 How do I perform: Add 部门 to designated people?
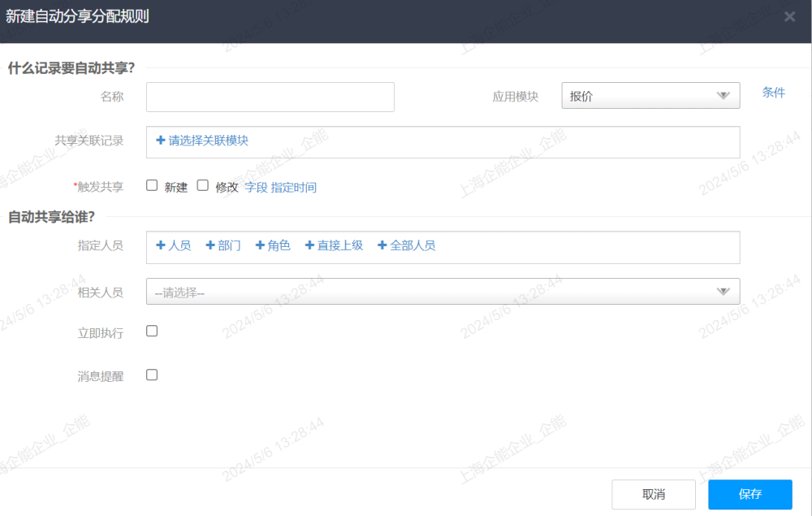(x=223, y=245)
